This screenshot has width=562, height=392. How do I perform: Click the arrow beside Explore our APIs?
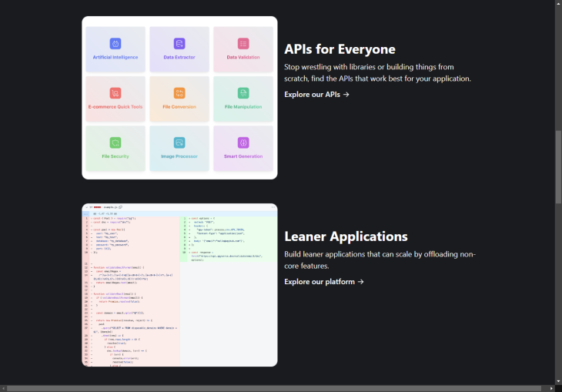[346, 95]
